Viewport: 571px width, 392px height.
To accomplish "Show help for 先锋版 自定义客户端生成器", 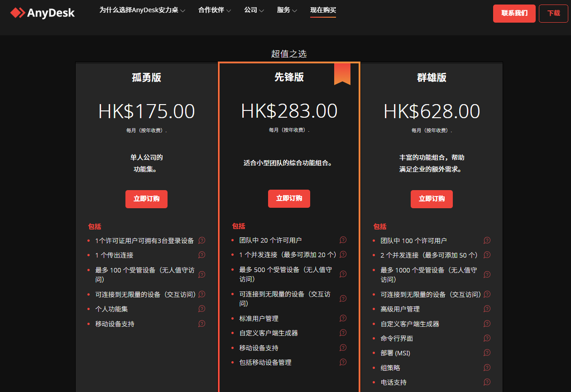I will (x=343, y=333).
